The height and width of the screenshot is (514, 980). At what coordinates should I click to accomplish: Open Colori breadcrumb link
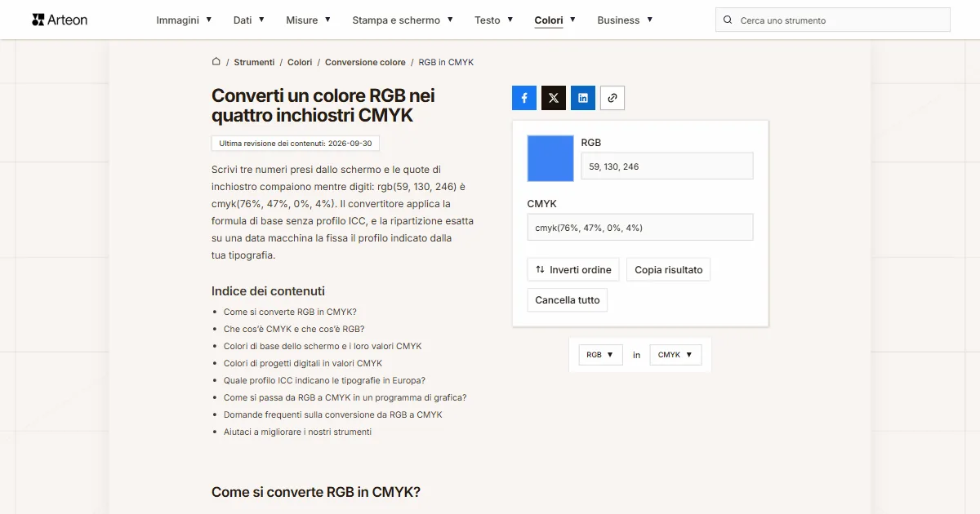click(x=300, y=62)
